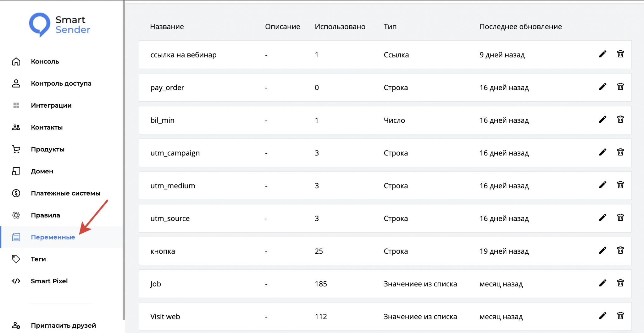Go to Контроль доступа section
The image size is (644, 333).
tap(61, 83)
